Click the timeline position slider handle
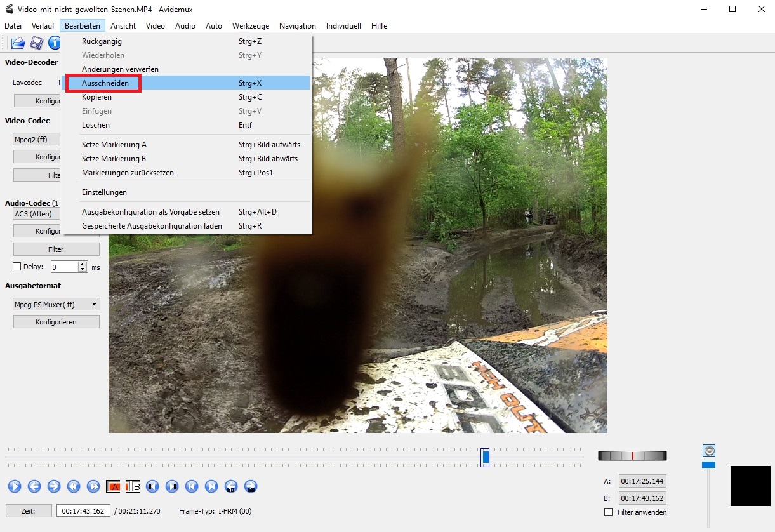Viewport: 775px width, 532px height. pyautogui.click(x=485, y=456)
